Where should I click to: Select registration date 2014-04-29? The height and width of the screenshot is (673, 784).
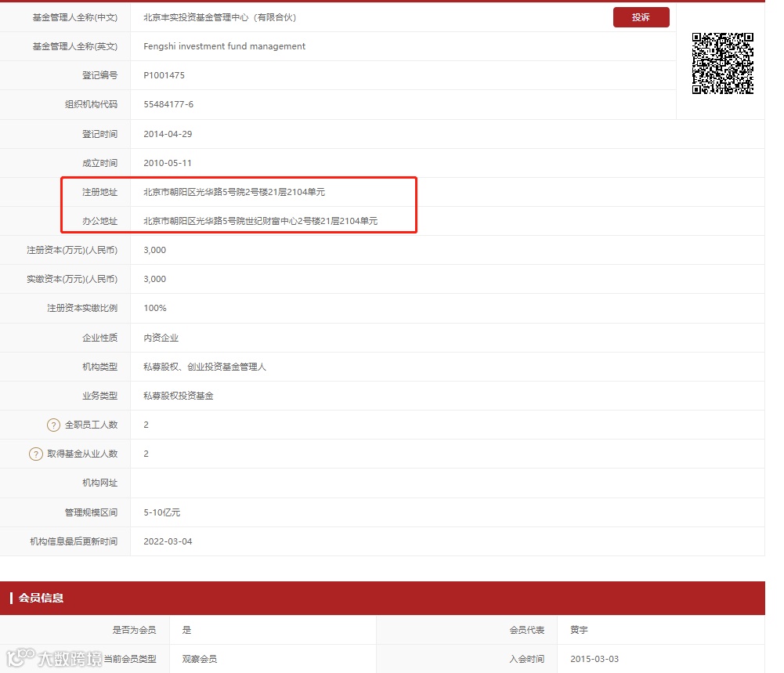click(x=168, y=134)
